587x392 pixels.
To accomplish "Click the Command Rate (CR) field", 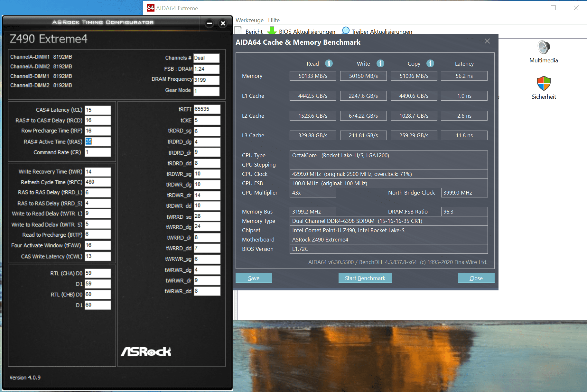I will (98, 152).
